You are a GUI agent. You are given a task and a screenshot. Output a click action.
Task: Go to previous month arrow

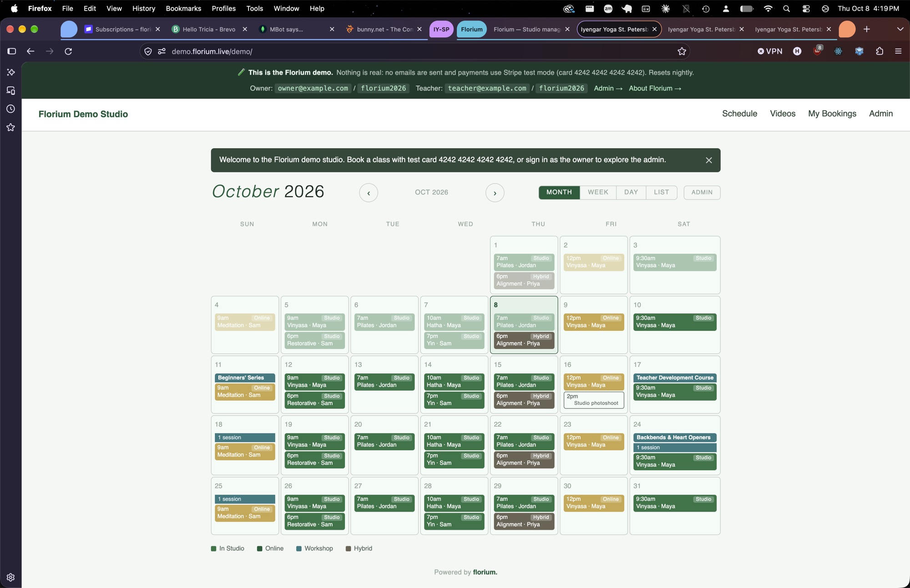click(369, 193)
